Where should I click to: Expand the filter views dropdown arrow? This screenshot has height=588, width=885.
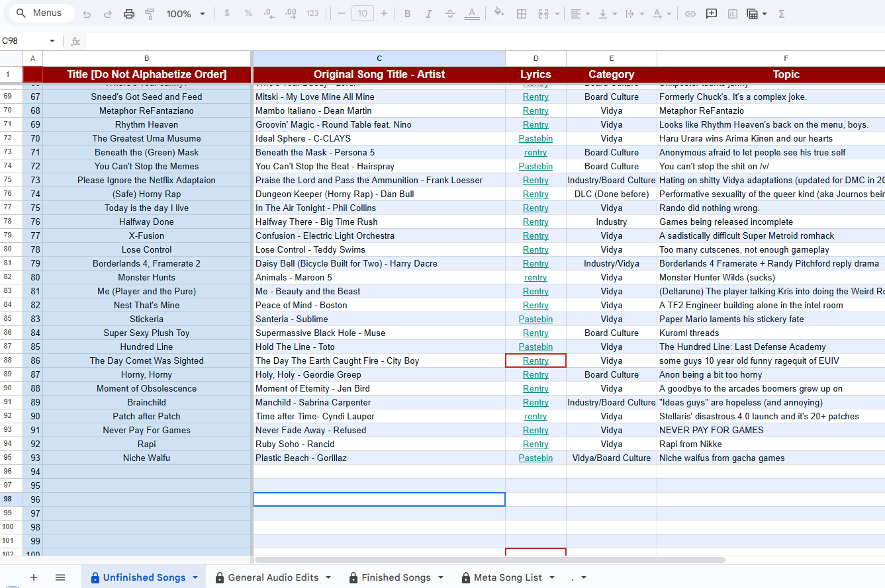click(765, 14)
